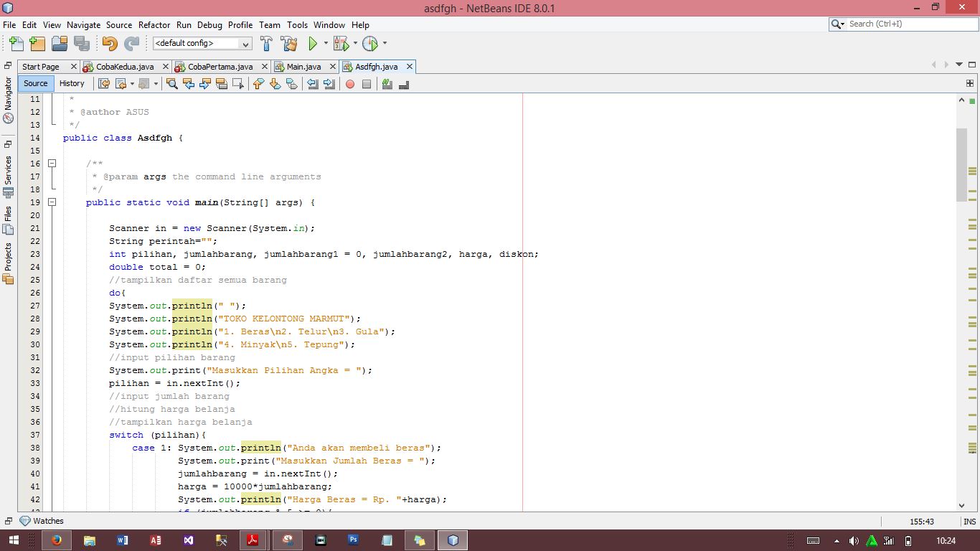Build the project with the hammer icon
Viewport: 980px width, 551px height.
[267, 44]
